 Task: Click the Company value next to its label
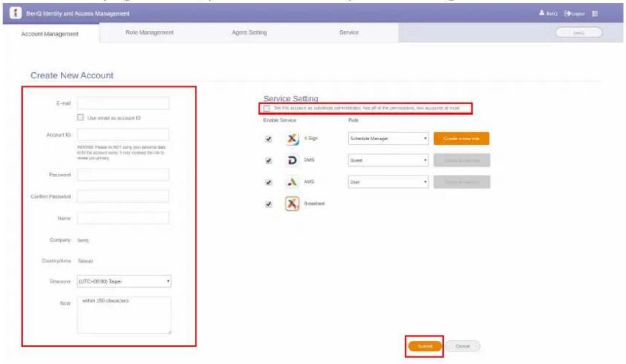83,240
